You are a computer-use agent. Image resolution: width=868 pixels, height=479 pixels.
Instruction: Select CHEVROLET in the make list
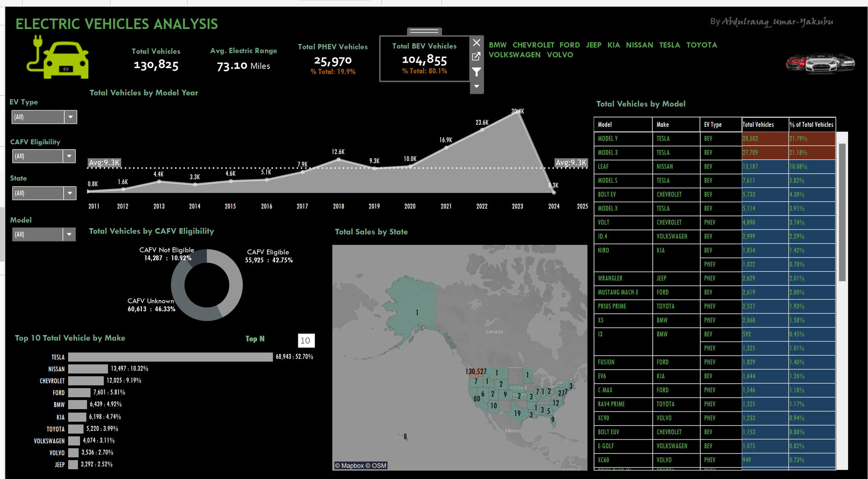533,45
